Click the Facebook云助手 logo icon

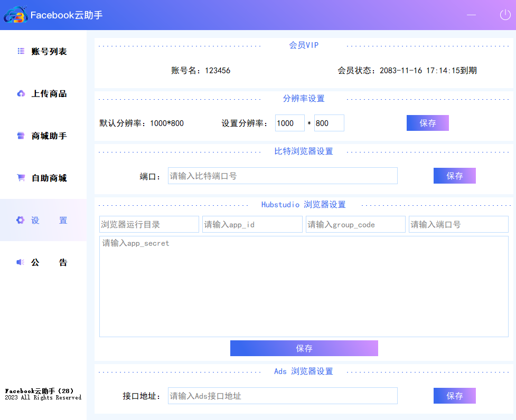click(x=15, y=15)
